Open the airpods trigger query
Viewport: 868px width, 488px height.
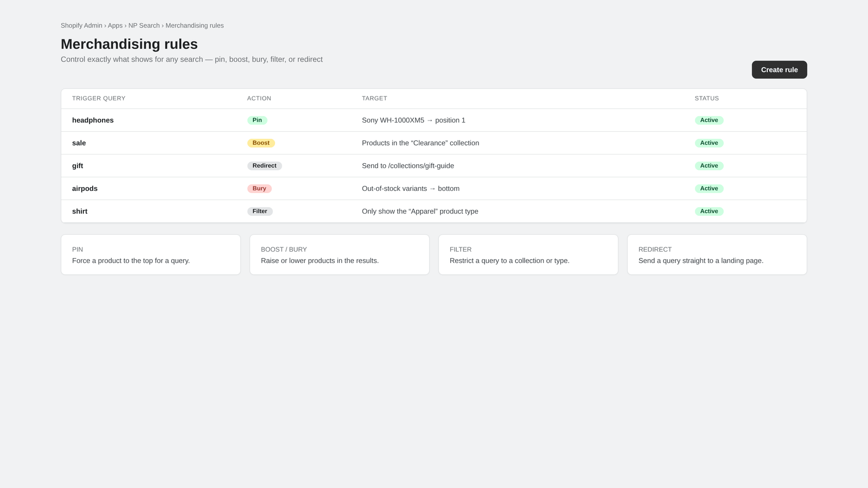(85, 189)
